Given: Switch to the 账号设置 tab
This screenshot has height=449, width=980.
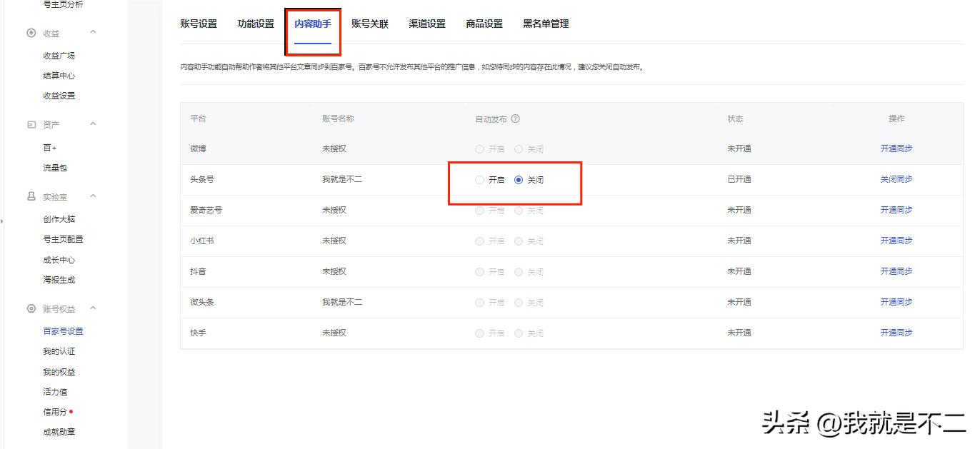Looking at the screenshot, I should point(199,24).
